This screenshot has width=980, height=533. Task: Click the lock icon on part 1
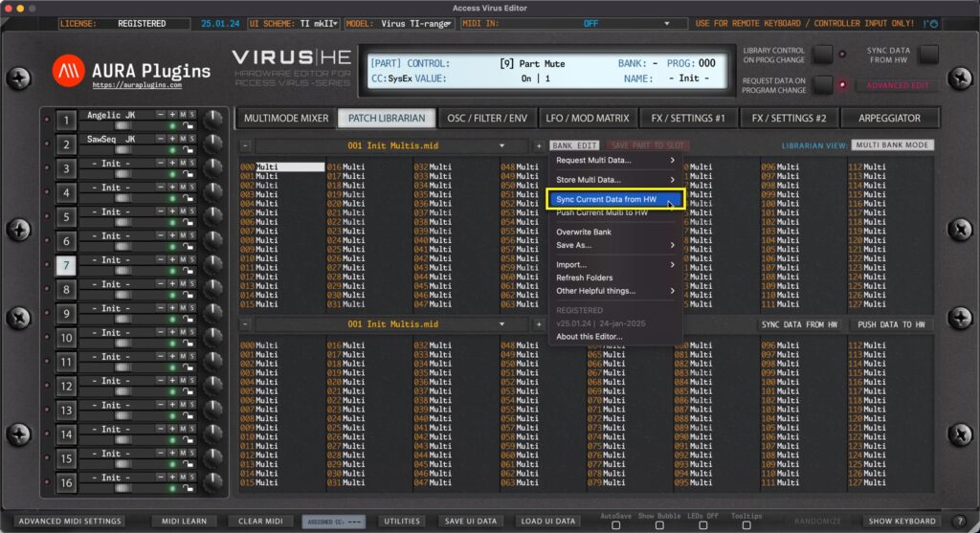188,126
